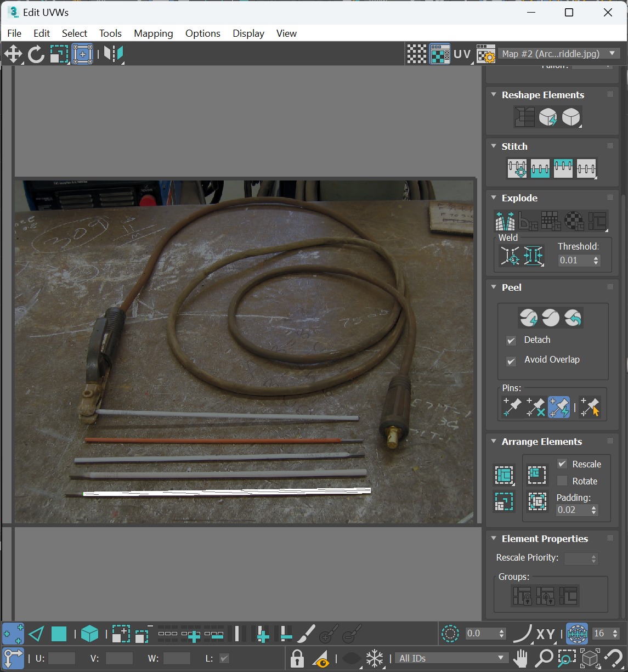628x672 pixels.
Task: Open the Select menu
Action: pyautogui.click(x=75, y=33)
